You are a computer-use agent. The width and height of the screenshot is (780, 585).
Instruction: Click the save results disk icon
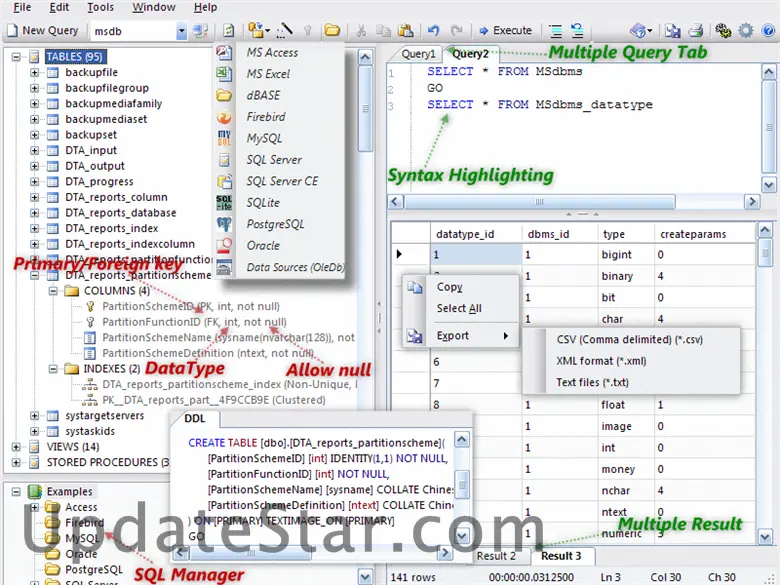click(673, 31)
